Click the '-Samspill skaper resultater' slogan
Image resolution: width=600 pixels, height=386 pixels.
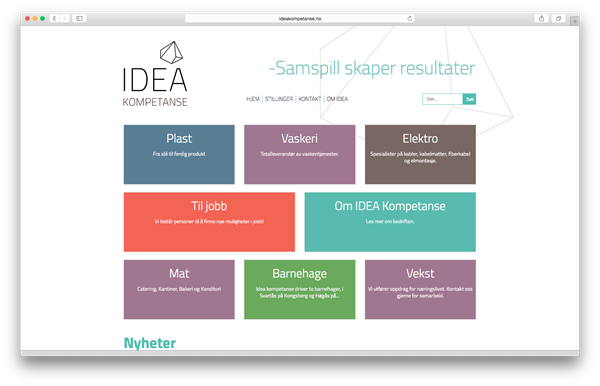pos(372,68)
